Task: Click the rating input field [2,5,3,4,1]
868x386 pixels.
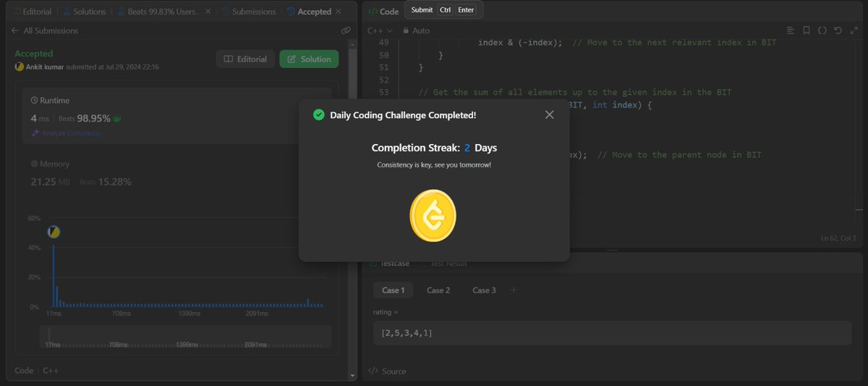Action: tap(612, 333)
